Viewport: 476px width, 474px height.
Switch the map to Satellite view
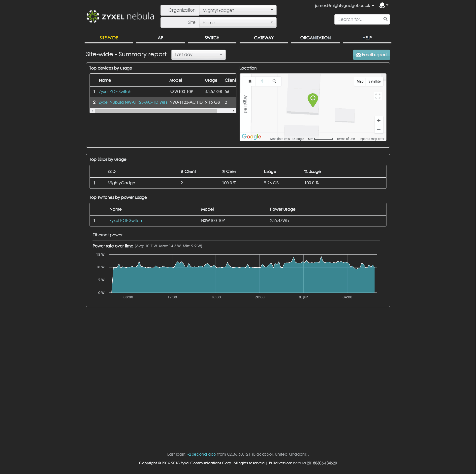tap(374, 81)
